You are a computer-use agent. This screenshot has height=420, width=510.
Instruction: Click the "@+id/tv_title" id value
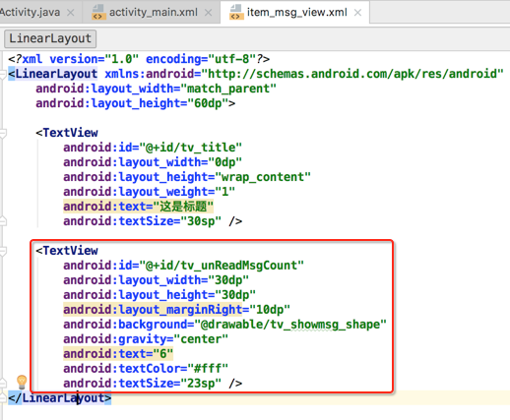coord(190,148)
